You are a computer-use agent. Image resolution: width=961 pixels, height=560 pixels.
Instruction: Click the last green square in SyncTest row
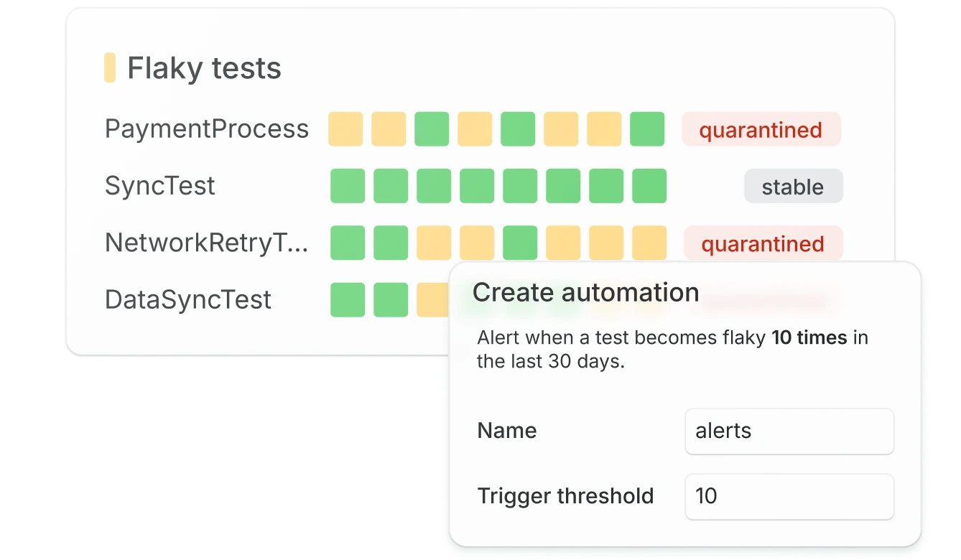649,185
